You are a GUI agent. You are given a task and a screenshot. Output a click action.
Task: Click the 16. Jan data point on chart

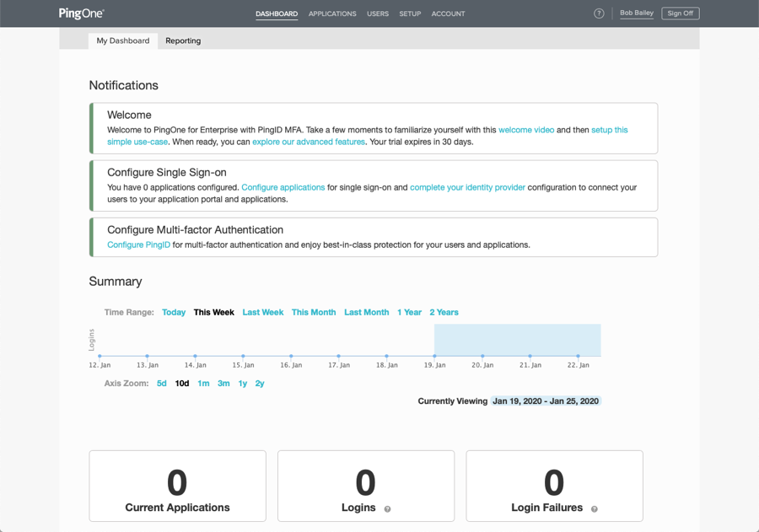coord(291,357)
